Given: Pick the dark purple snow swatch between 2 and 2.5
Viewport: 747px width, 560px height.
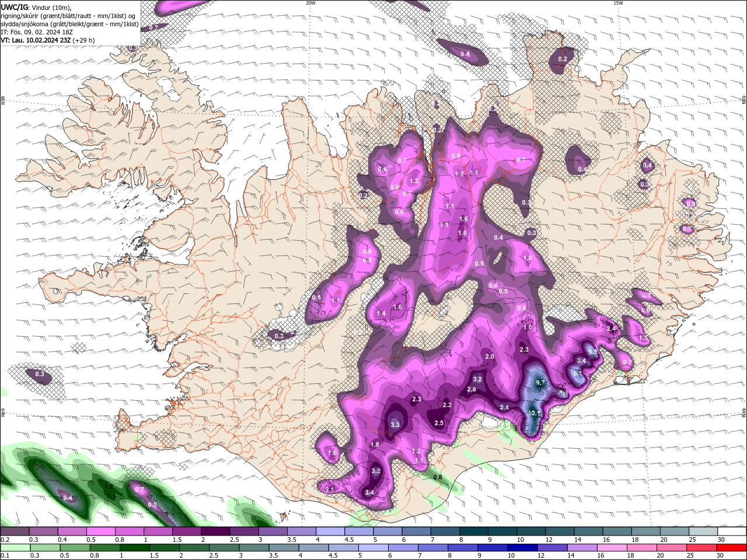Looking at the screenshot, I should [216, 532].
